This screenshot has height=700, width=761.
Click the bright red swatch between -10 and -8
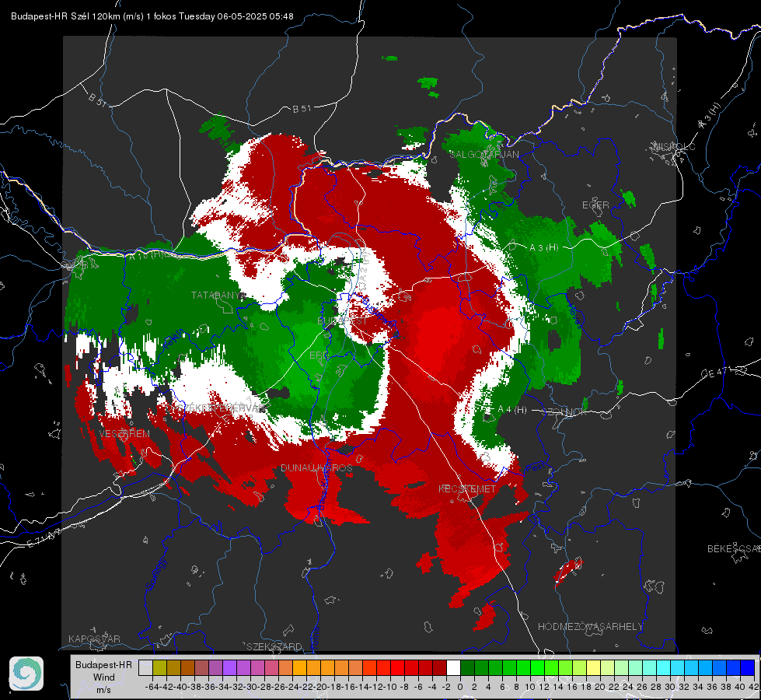click(x=397, y=667)
